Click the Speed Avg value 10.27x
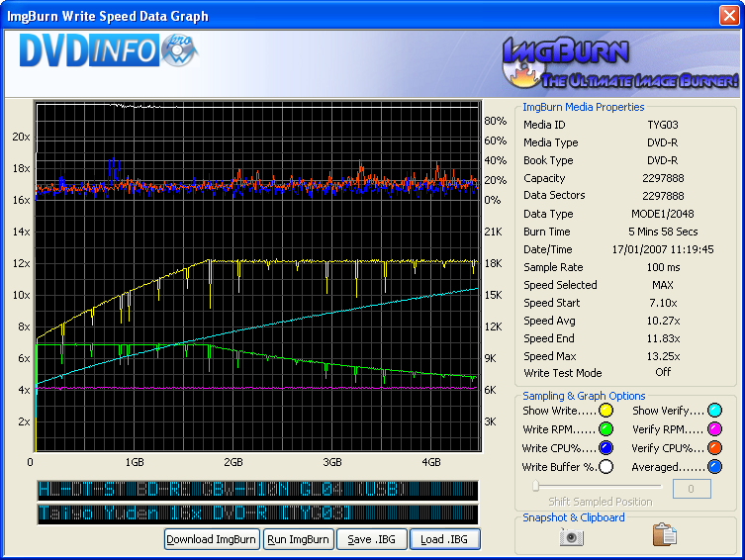745x560 pixels. click(663, 321)
